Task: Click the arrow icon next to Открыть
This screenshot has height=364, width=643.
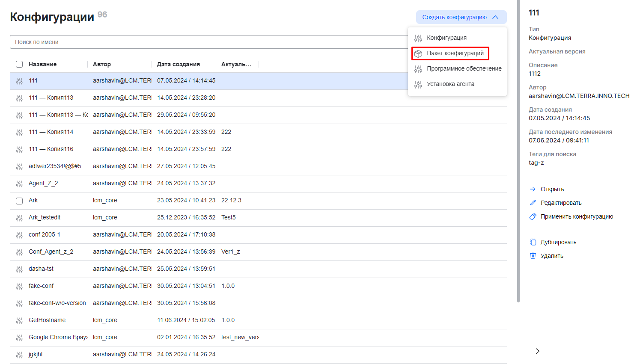Action: pos(533,189)
